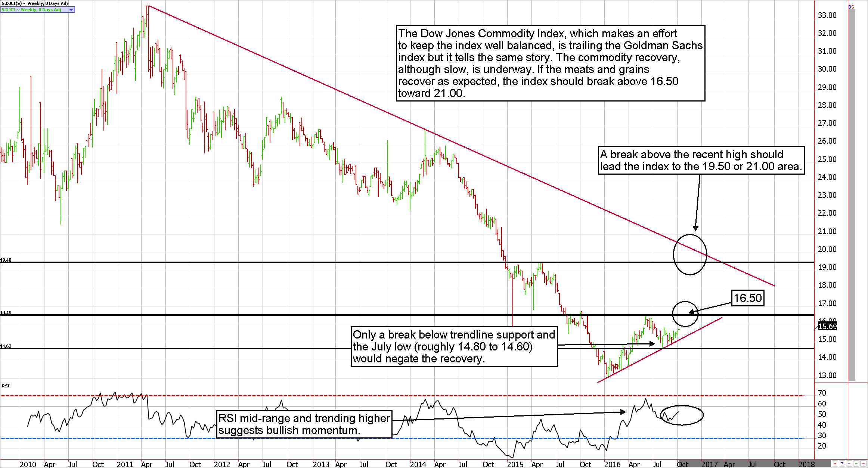
Task: Click the 2016 label on time axis
Action: click(x=612, y=464)
